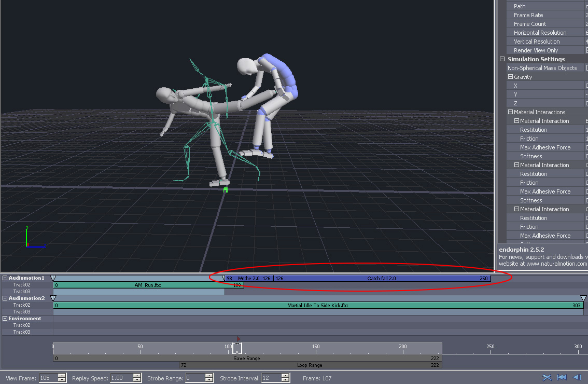Collapse the Audiomotion2 track group

(5, 298)
